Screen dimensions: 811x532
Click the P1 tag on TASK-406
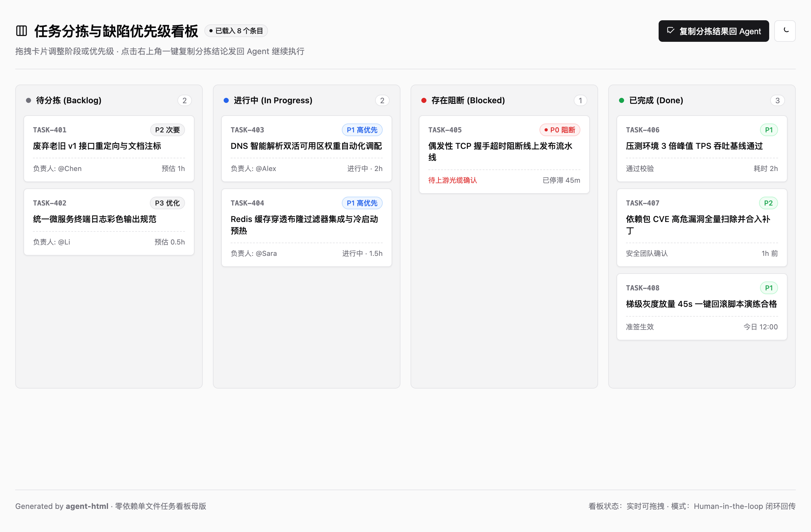pos(769,130)
